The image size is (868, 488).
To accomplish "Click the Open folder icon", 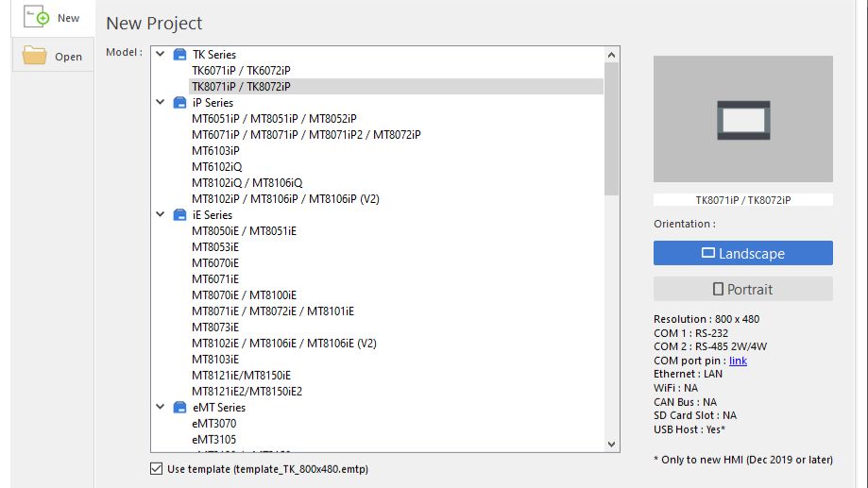I will 35,56.
